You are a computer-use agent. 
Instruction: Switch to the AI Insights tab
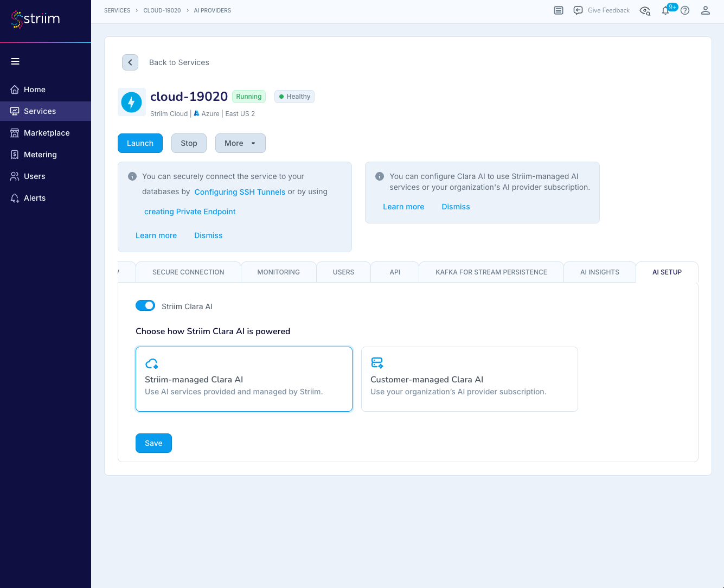coord(600,272)
